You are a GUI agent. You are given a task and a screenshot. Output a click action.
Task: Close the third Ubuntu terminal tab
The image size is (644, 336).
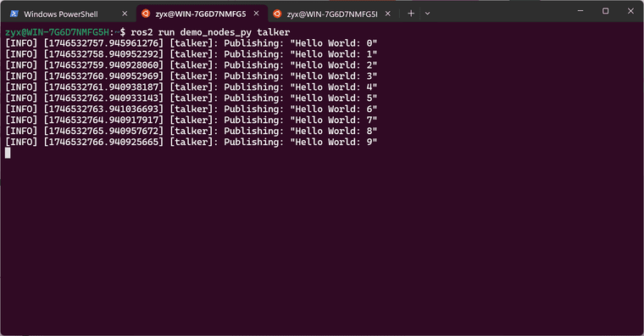click(x=388, y=14)
